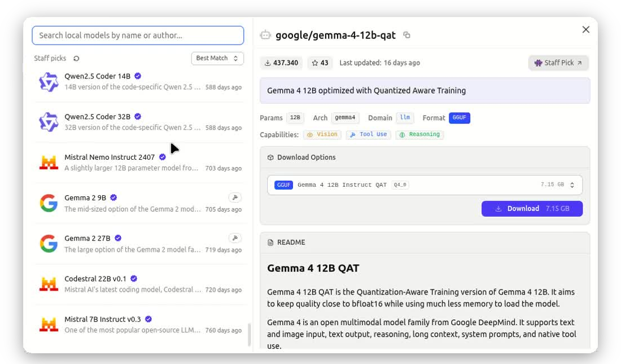Open the Gemma 4 12B Instruct QAT quantization selector

click(x=425, y=185)
